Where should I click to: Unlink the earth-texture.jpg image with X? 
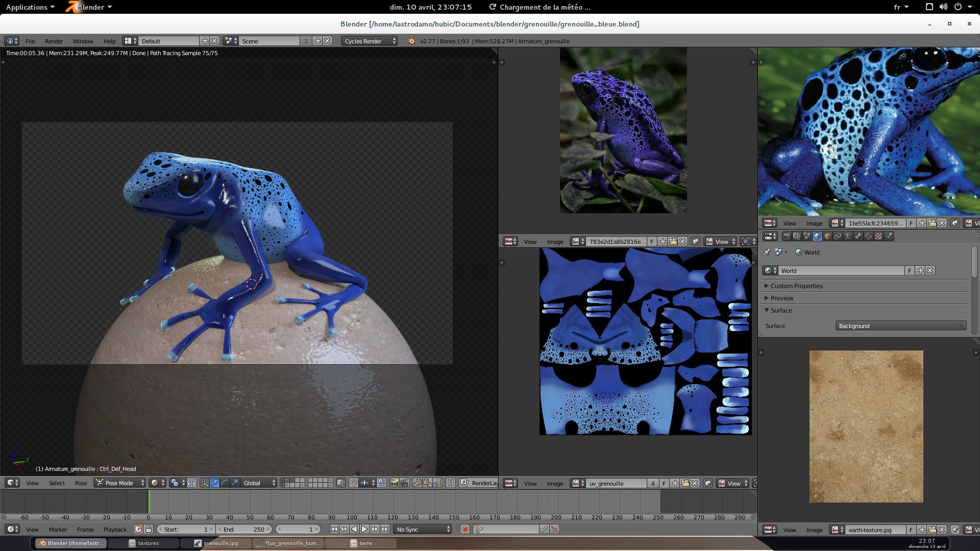click(x=942, y=530)
